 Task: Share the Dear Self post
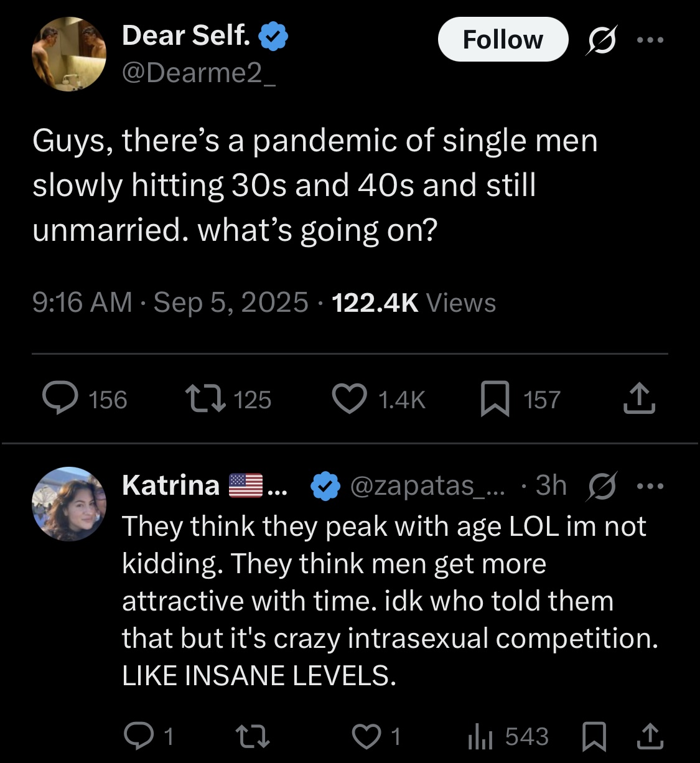click(639, 399)
